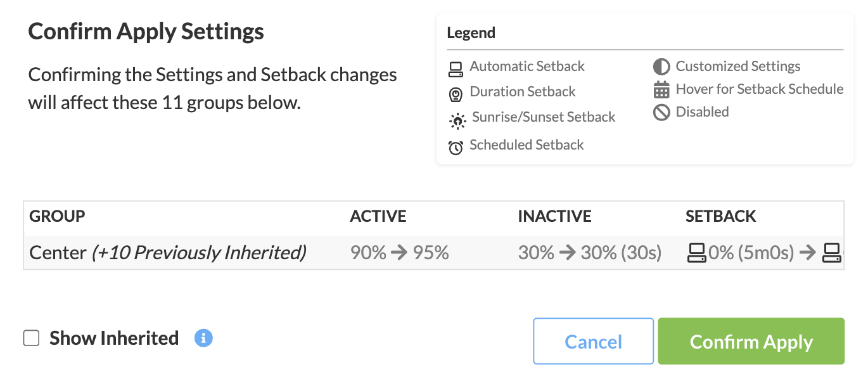Click the INACTIVE column header

(x=554, y=216)
